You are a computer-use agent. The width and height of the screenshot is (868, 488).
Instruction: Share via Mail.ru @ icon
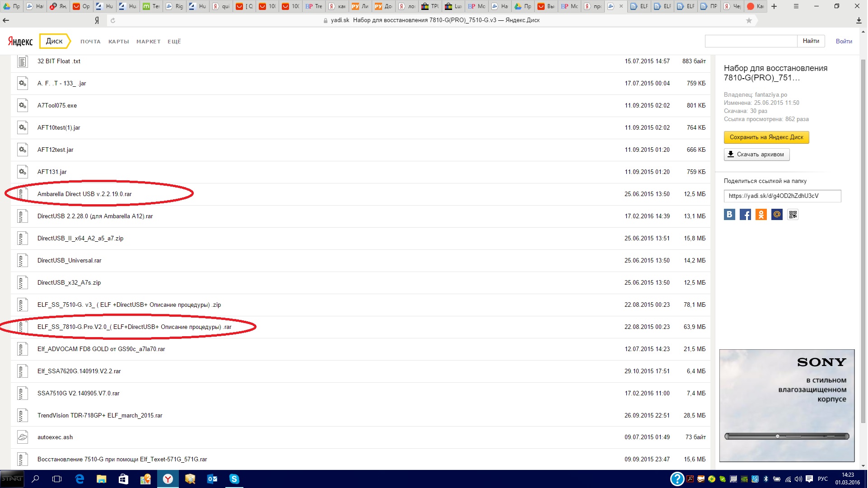click(777, 215)
